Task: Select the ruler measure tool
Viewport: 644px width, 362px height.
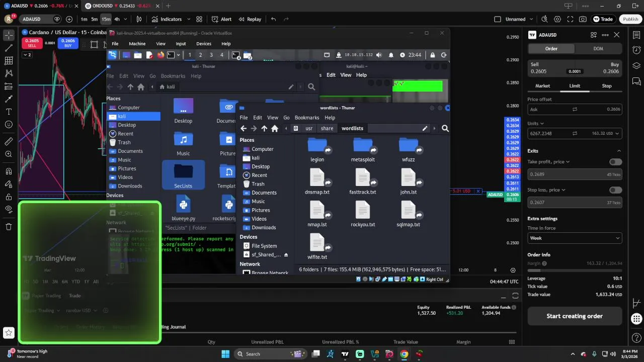Action: [9, 141]
